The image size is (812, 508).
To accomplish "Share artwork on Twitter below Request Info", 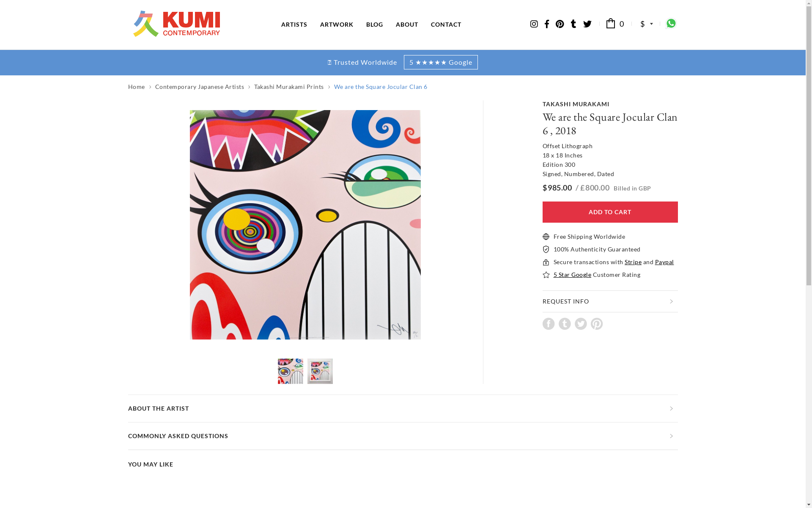I will (581, 324).
